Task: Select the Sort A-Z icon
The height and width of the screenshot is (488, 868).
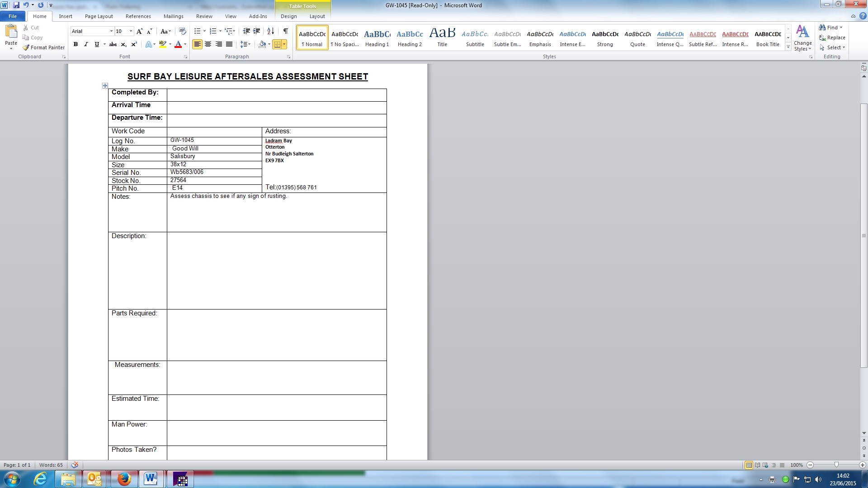Action: click(270, 31)
